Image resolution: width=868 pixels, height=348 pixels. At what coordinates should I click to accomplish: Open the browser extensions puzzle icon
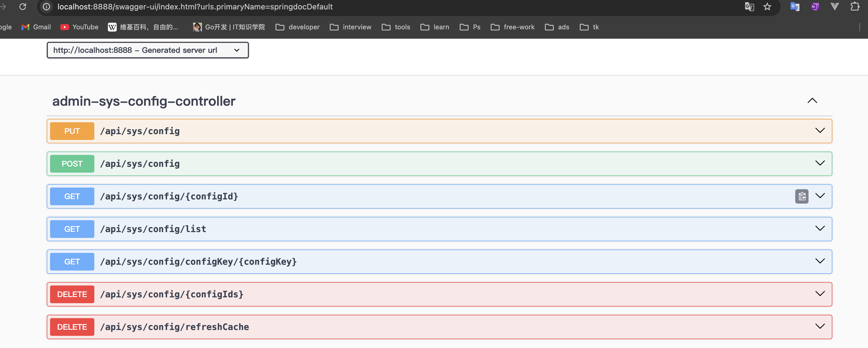(x=855, y=7)
